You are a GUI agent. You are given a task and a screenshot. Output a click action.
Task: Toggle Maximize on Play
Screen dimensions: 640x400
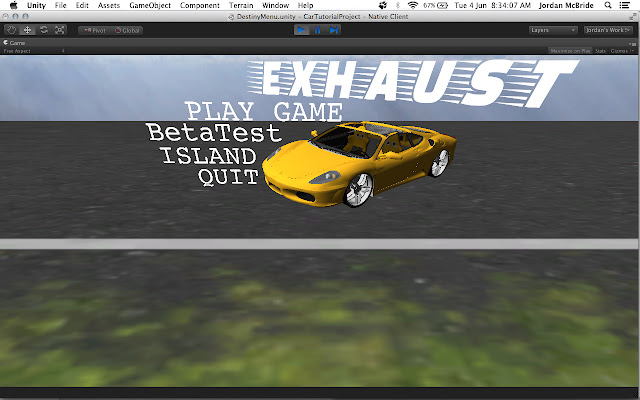tap(570, 51)
